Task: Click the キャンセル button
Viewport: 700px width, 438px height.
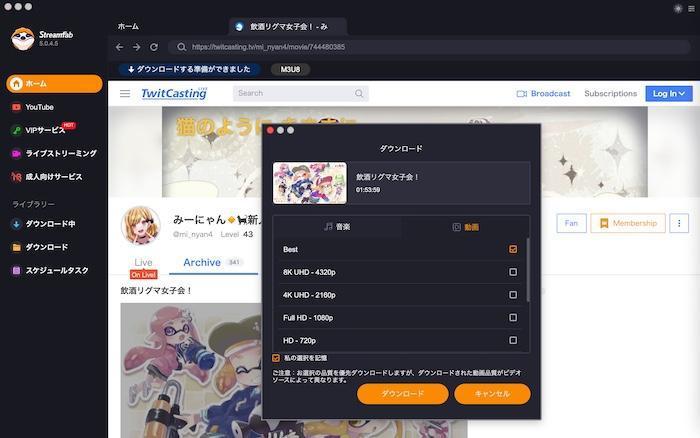Action: tap(492, 394)
